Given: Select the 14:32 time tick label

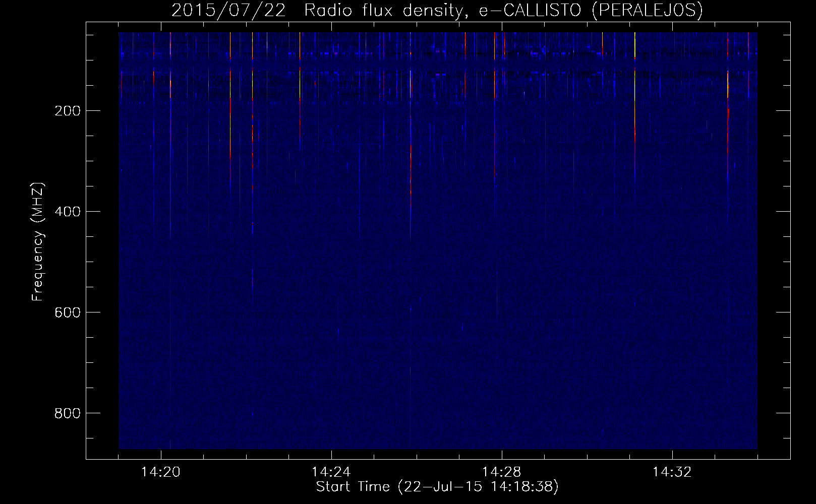Looking at the screenshot, I should point(672,472).
